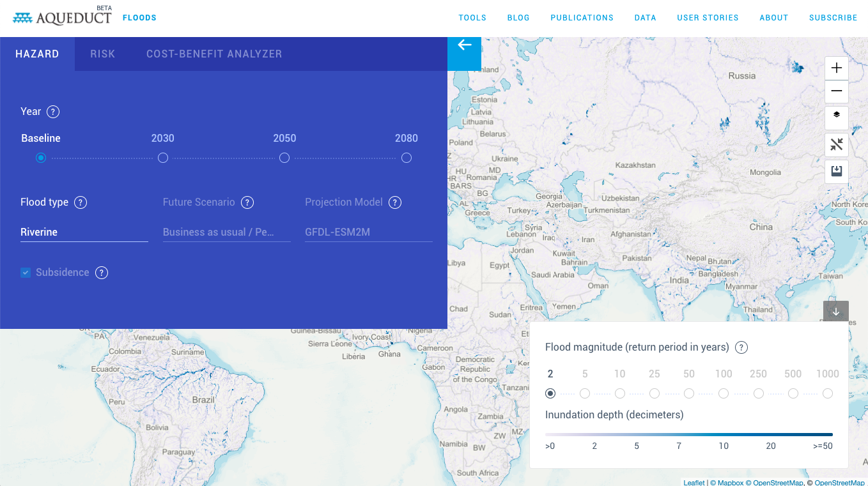Collapse the sidebar with the back arrow
Screen dimensions: 868x486
pos(464,54)
